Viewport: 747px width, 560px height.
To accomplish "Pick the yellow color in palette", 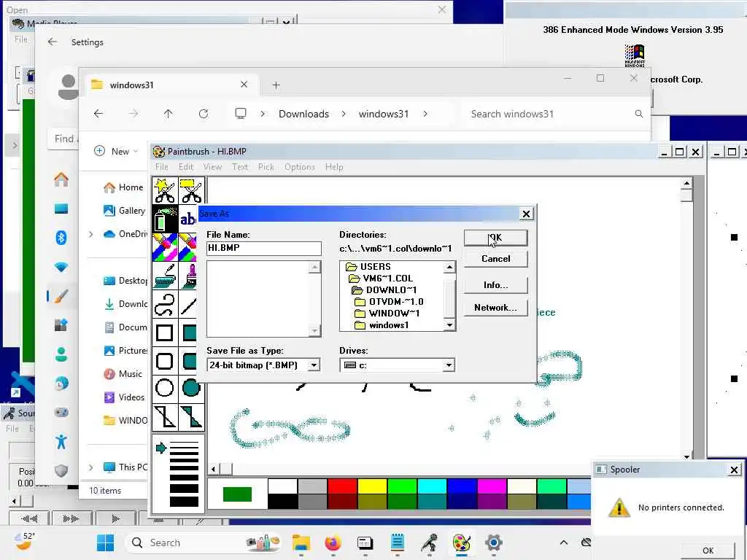I will (x=372, y=486).
